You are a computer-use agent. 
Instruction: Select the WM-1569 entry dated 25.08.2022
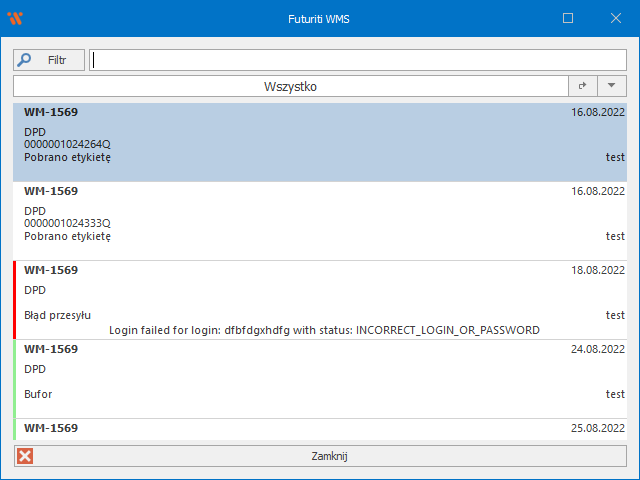pos(300,429)
